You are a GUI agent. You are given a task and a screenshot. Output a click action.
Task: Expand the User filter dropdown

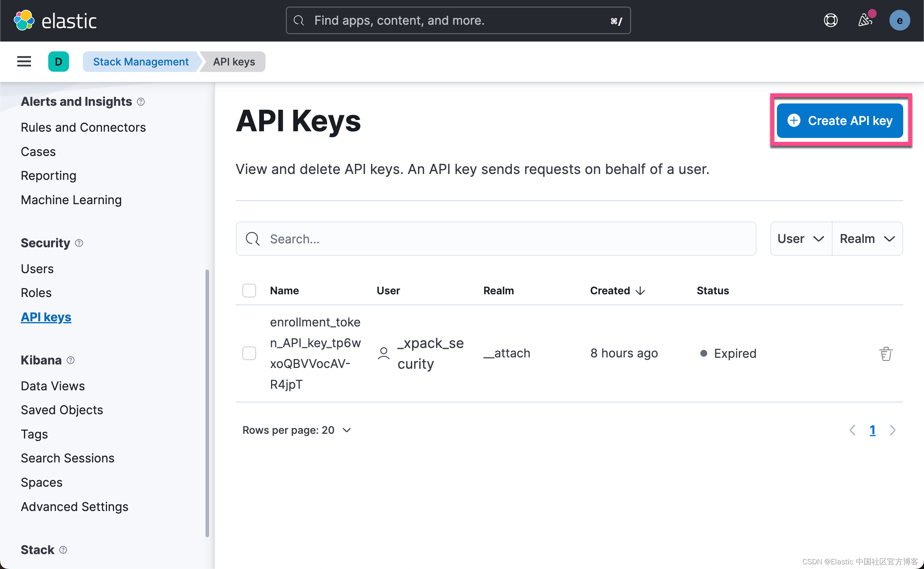[801, 239]
